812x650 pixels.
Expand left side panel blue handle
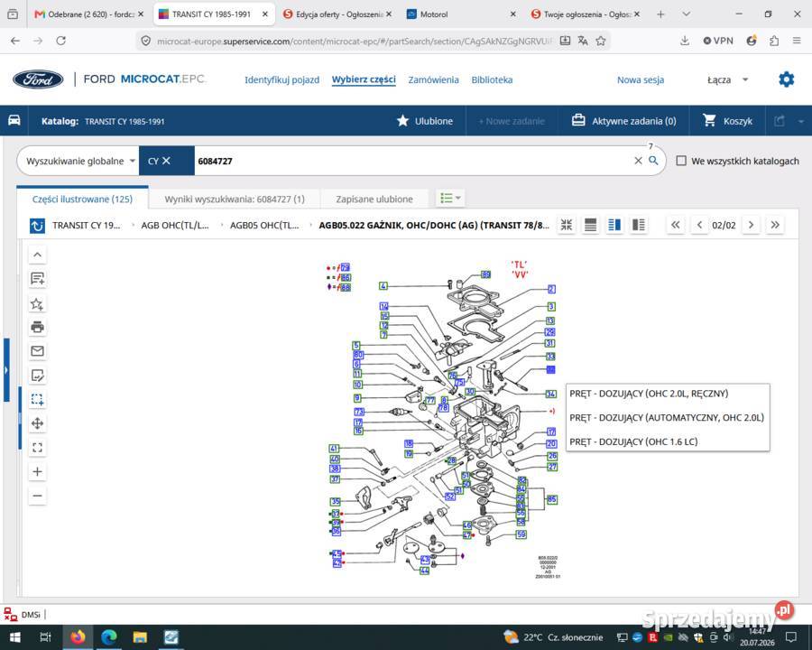coord(6,369)
